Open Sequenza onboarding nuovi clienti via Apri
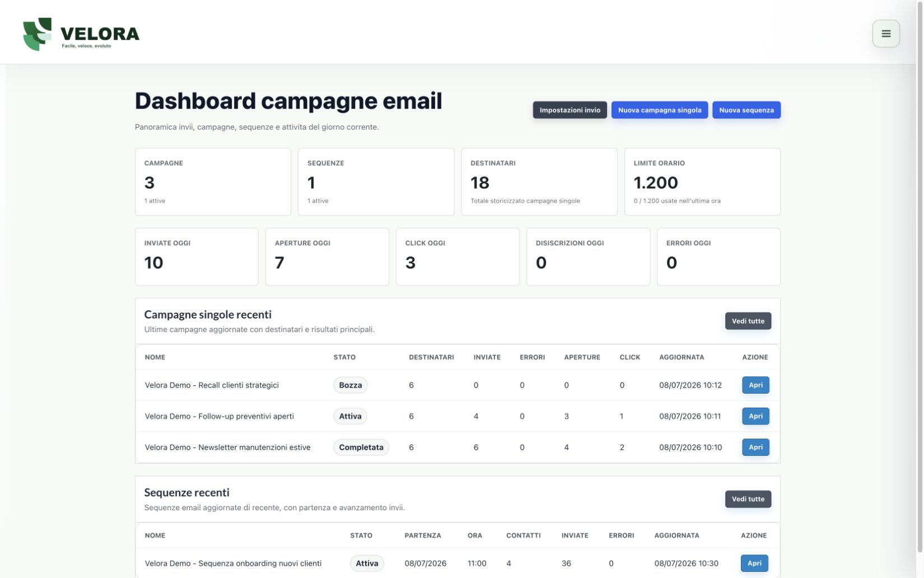924x578 pixels. click(x=754, y=563)
